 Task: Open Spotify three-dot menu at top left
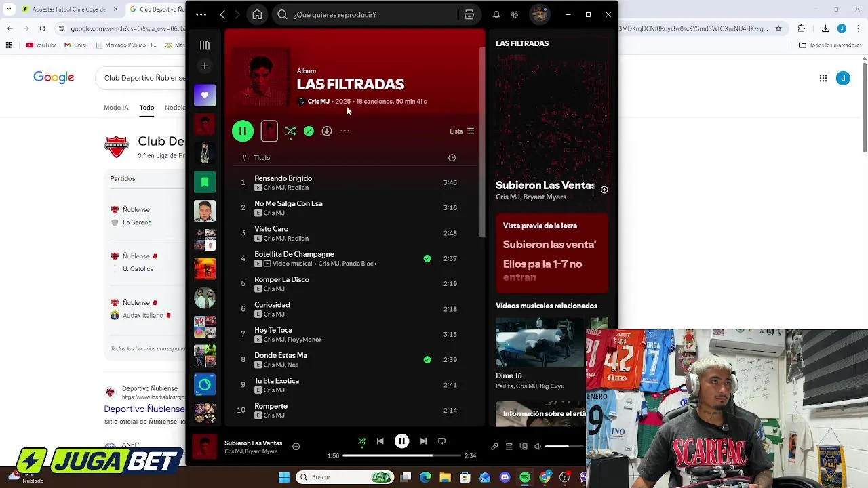tap(201, 14)
